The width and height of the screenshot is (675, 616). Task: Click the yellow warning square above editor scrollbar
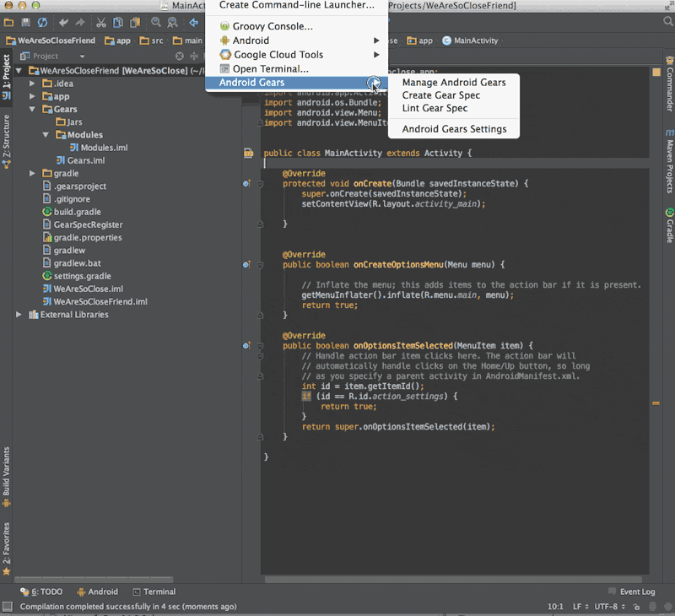coord(656,72)
